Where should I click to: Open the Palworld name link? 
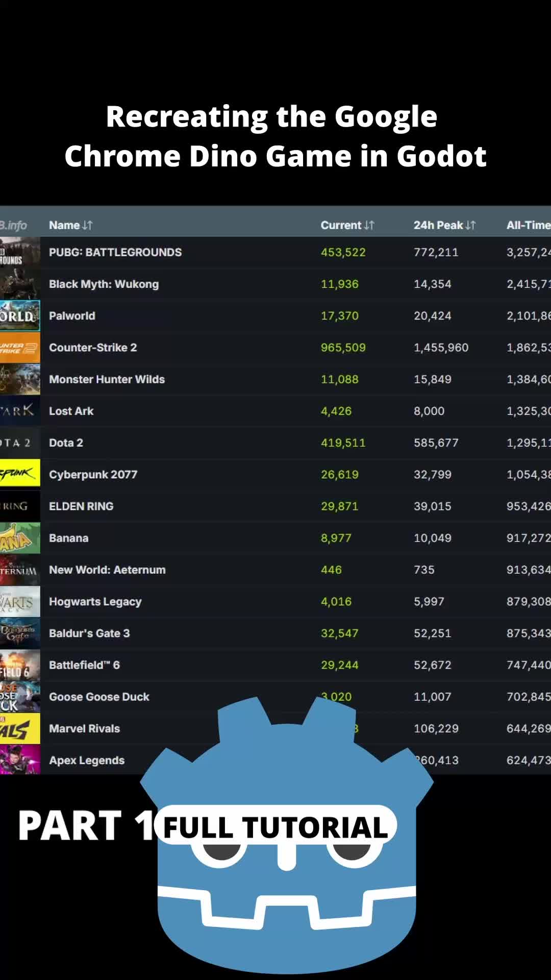[x=72, y=315]
